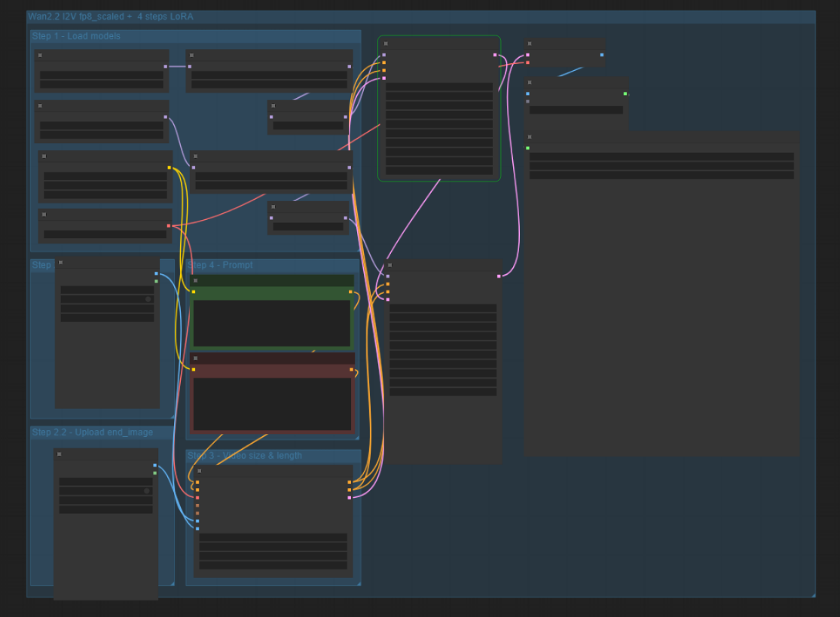Click the orange output slot of the red prompt node

351,370
